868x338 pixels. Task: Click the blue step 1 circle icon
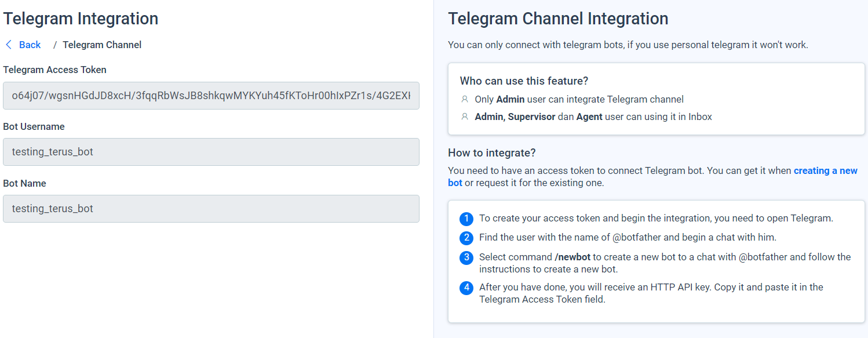click(466, 219)
